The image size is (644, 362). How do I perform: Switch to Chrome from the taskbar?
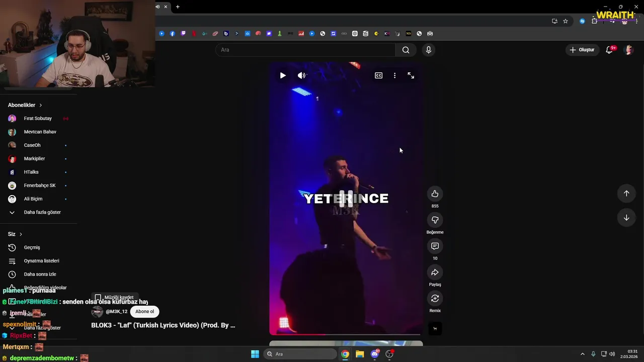point(345,354)
